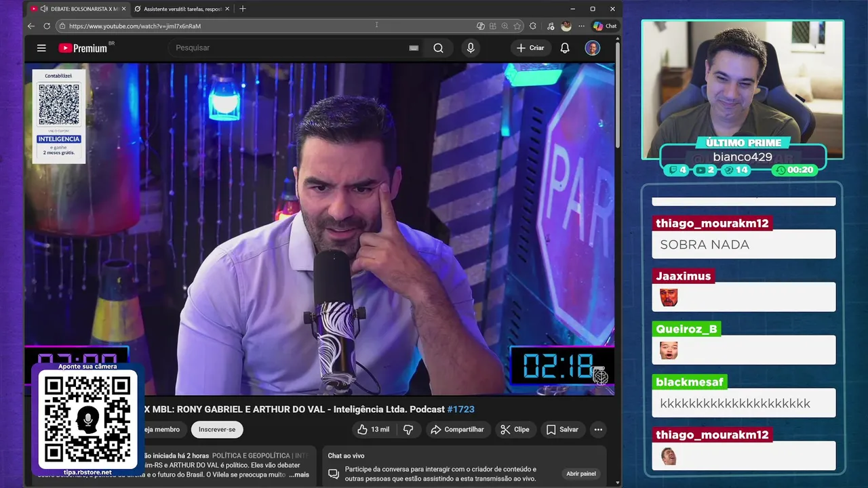Viewport: 868px width, 488px height.
Task: Click the Inscrever-se subscribe button
Action: pos(217,429)
